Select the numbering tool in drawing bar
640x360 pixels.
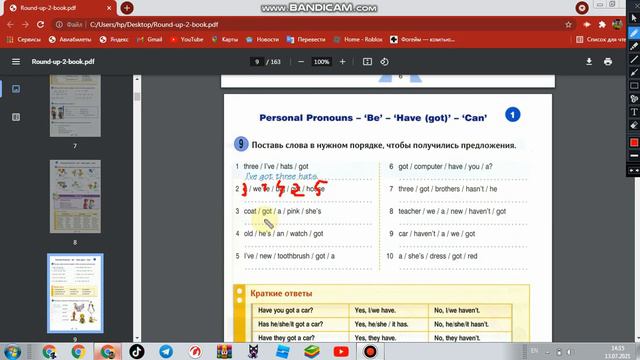click(633, 99)
